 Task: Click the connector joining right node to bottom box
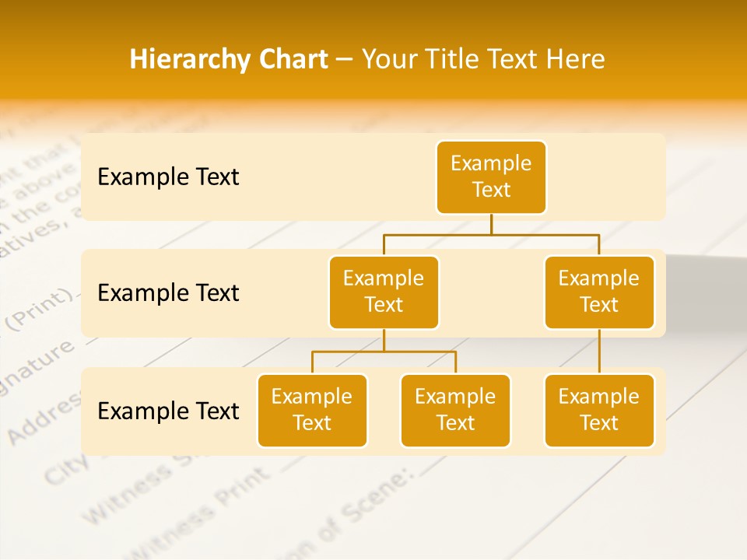(x=599, y=350)
